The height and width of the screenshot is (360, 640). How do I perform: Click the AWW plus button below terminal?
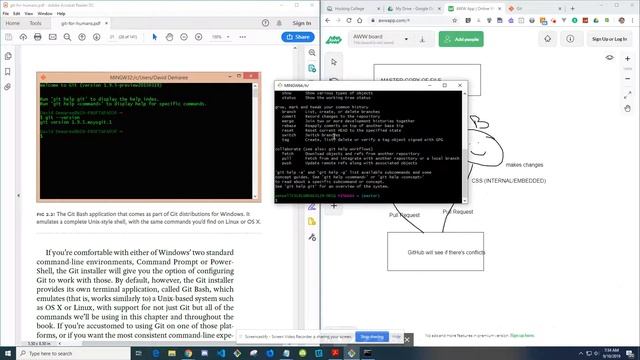(334, 206)
